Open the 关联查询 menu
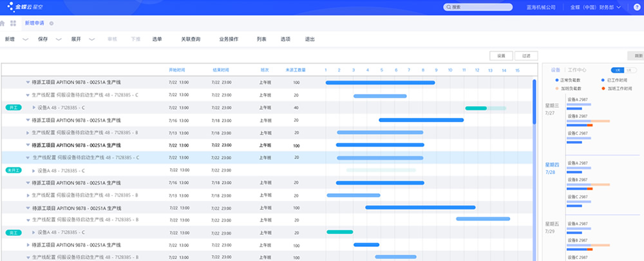644x261 pixels. point(191,39)
